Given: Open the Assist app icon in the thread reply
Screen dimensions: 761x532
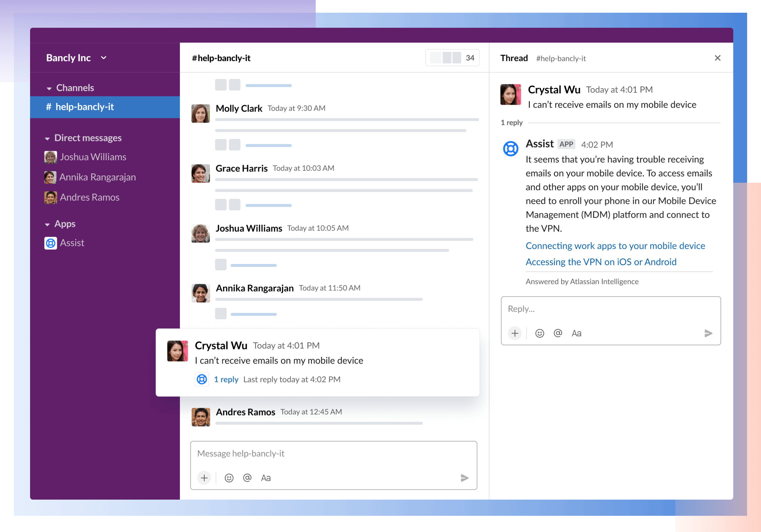Looking at the screenshot, I should pos(510,149).
